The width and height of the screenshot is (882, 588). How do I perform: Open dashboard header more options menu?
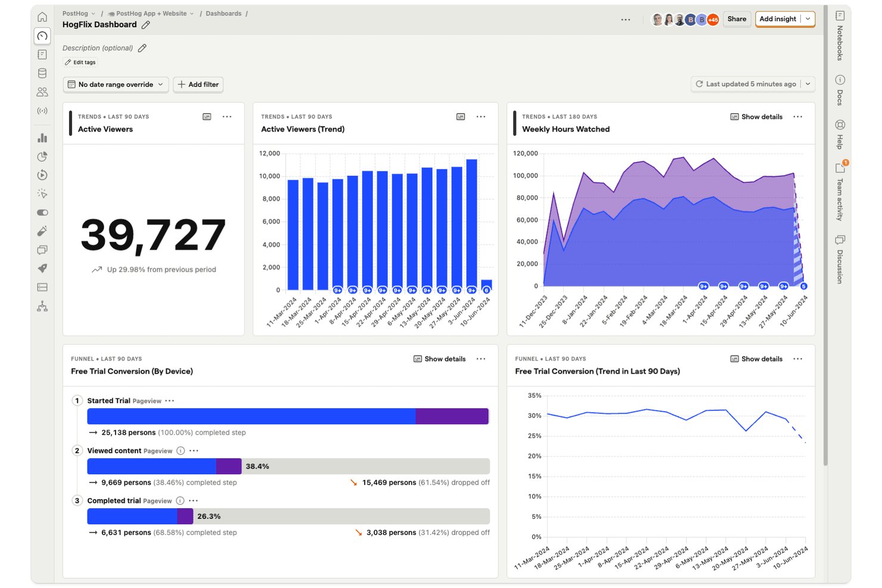click(x=626, y=20)
